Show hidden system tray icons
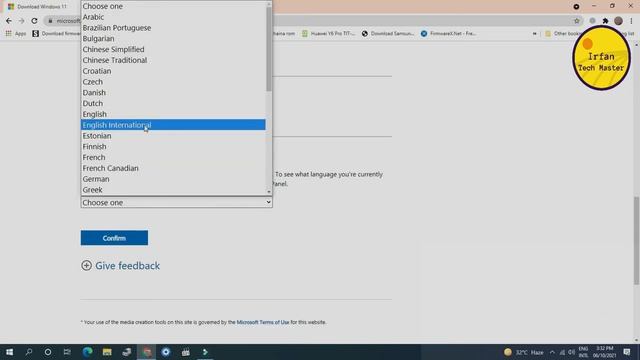The width and height of the screenshot is (640, 360). [x=552, y=352]
